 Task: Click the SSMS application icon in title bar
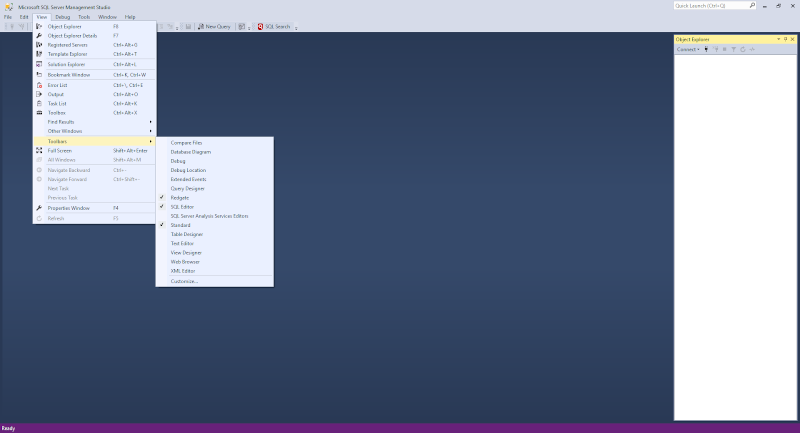9,7
